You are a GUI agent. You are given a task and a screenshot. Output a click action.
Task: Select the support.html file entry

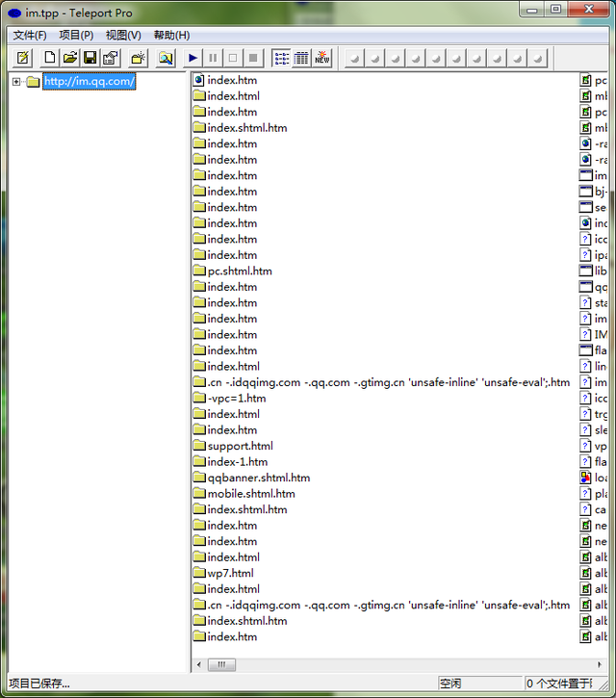tap(240, 446)
